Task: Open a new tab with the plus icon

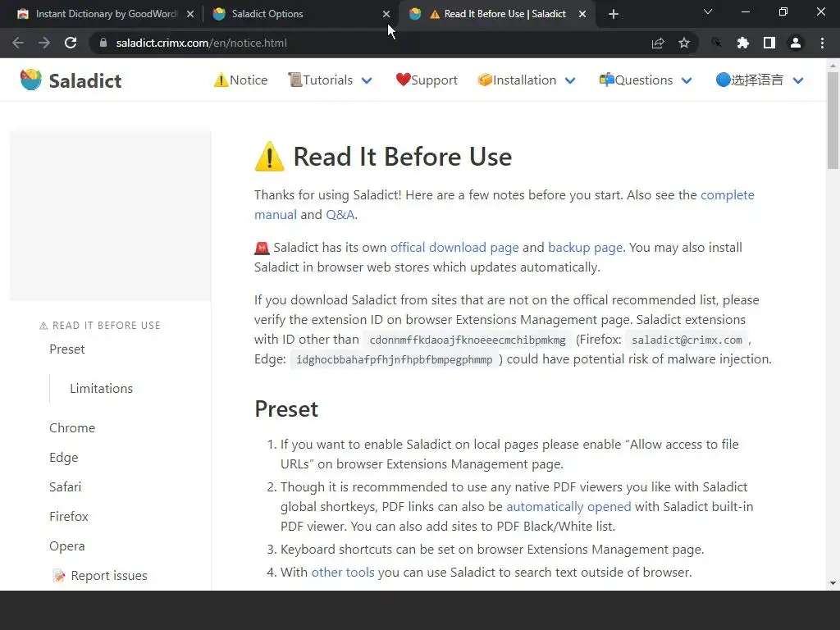Action: point(614,14)
